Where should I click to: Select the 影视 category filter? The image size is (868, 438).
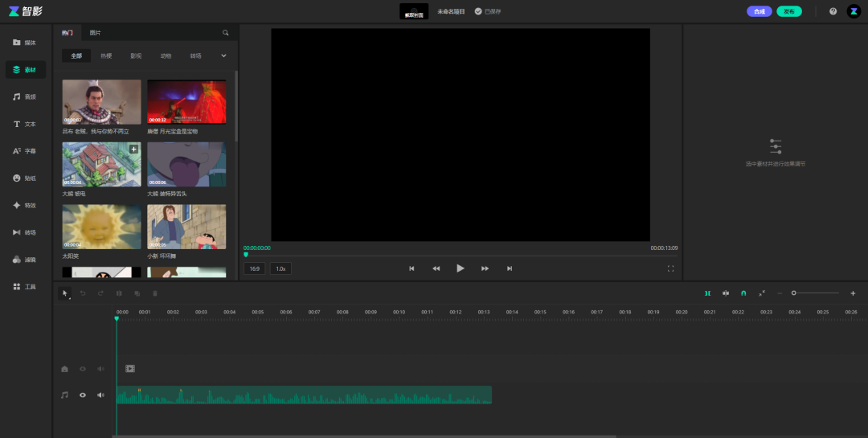coord(136,56)
